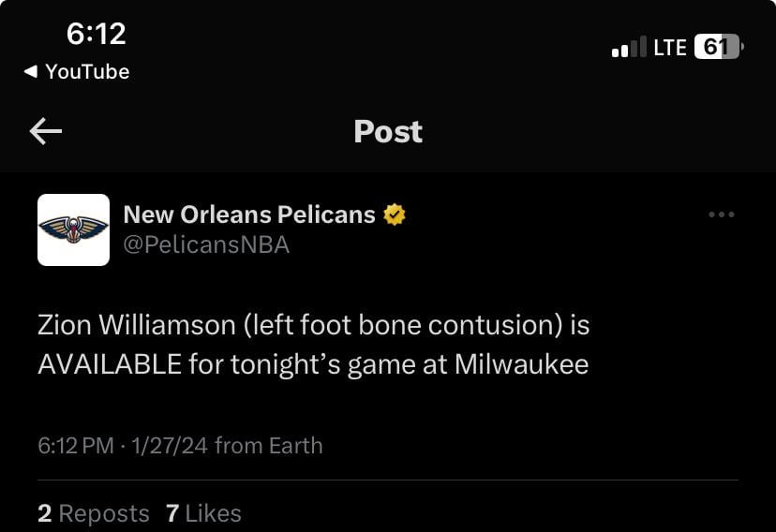The image size is (776, 532).
Task: View the 7 Likes list
Action: 203,513
